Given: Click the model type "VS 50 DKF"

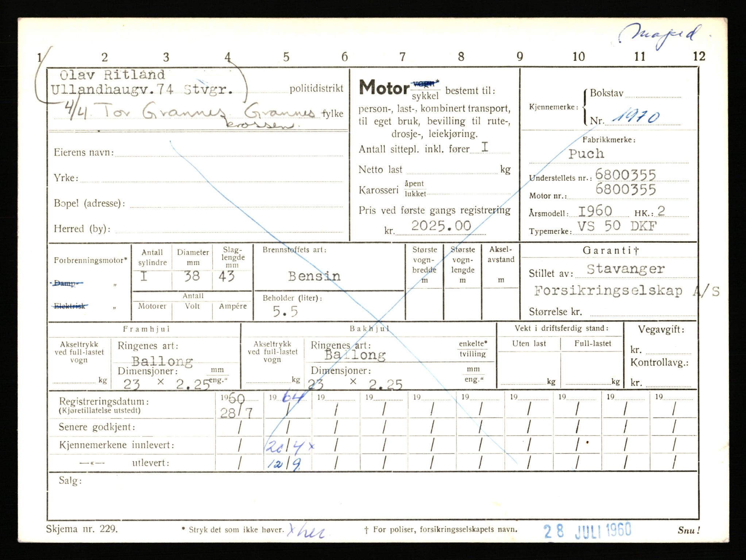Looking at the screenshot, I should (x=617, y=226).
